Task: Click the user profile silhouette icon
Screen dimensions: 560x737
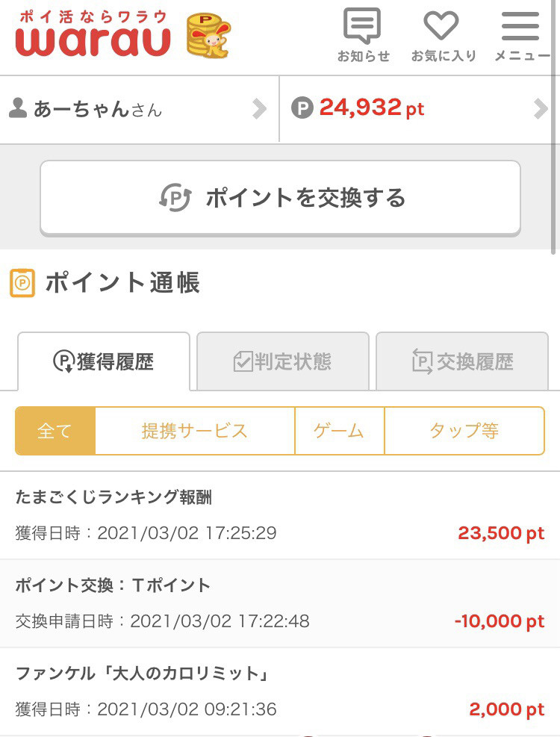Action: tap(18, 108)
